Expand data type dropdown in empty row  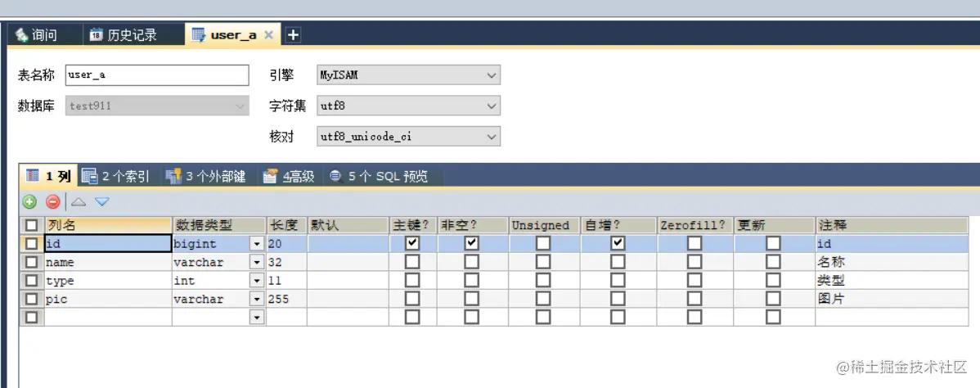click(257, 318)
